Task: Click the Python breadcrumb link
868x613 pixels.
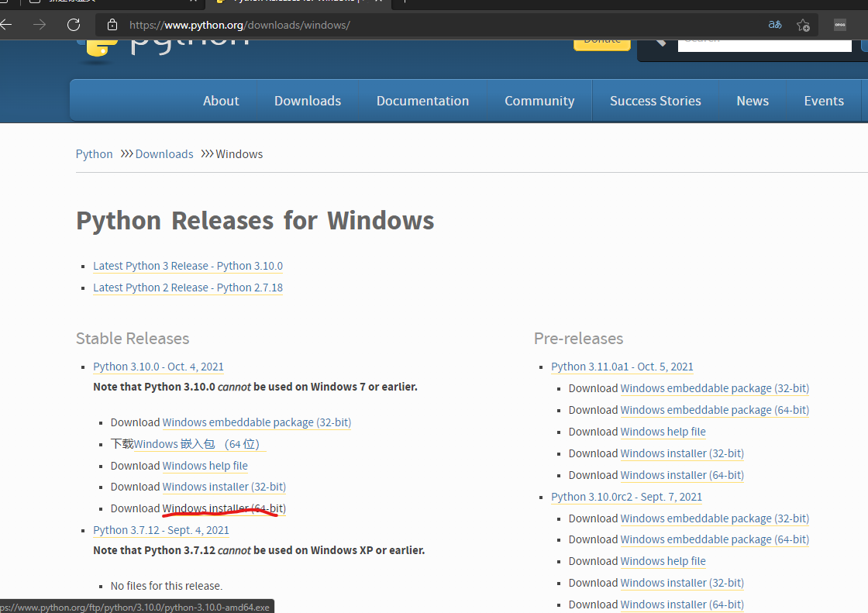Action: pos(94,154)
